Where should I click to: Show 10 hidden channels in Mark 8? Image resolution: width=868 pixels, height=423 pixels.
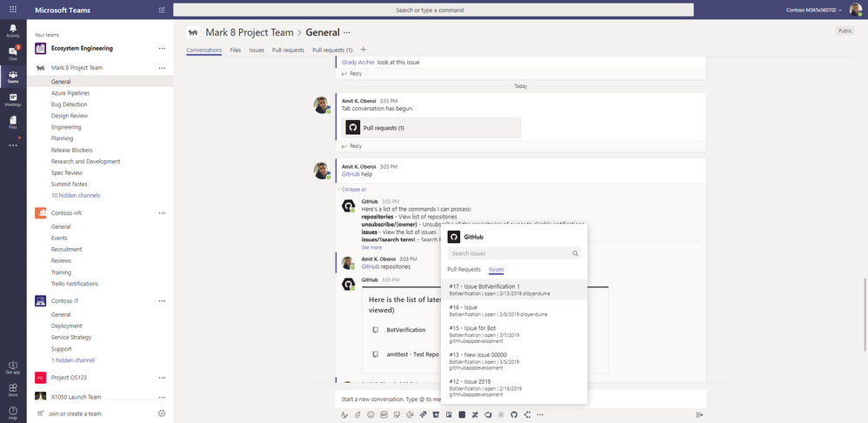coord(76,196)
